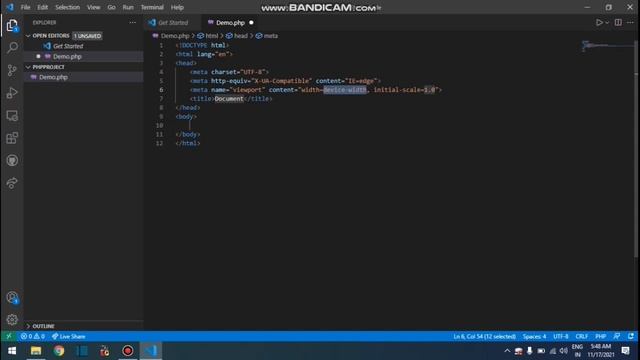Open the Accounts icon in activity bar
The width and height of the screenshot is (640, 360).
tap(12, 298)
